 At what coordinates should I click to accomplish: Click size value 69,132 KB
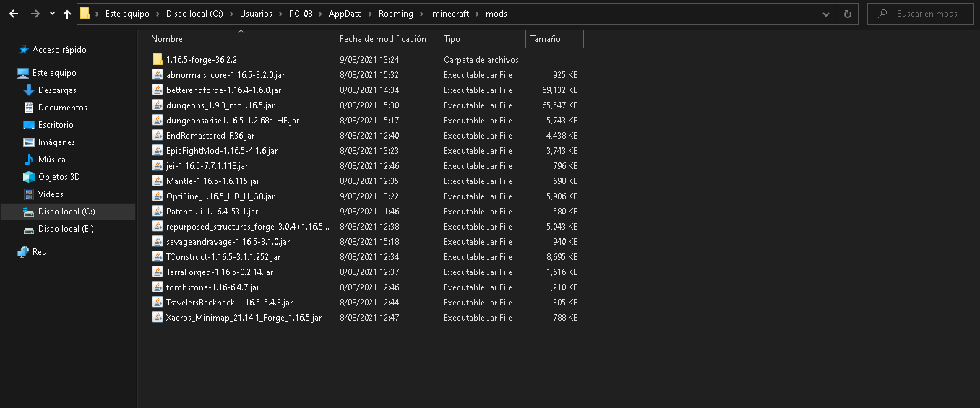tap(559, 90)
